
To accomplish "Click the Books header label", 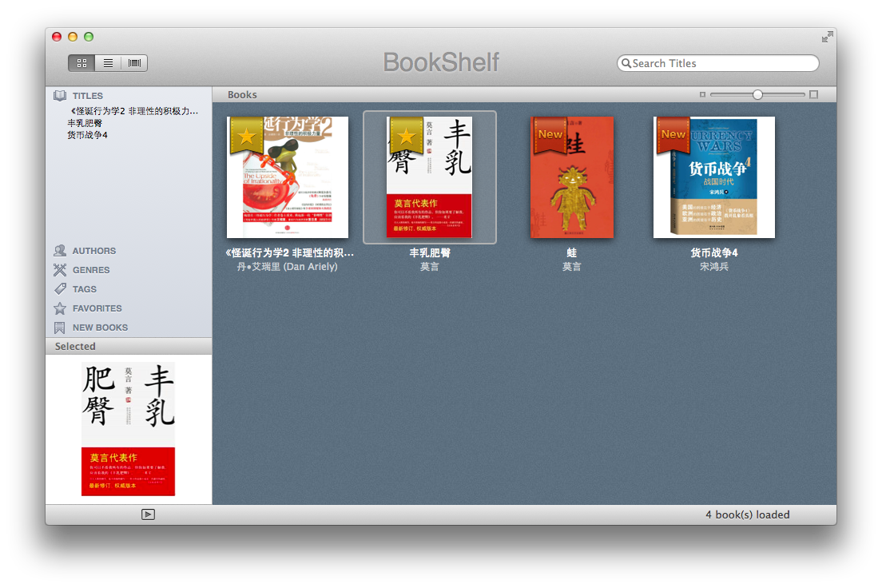I will coord(242,94).
